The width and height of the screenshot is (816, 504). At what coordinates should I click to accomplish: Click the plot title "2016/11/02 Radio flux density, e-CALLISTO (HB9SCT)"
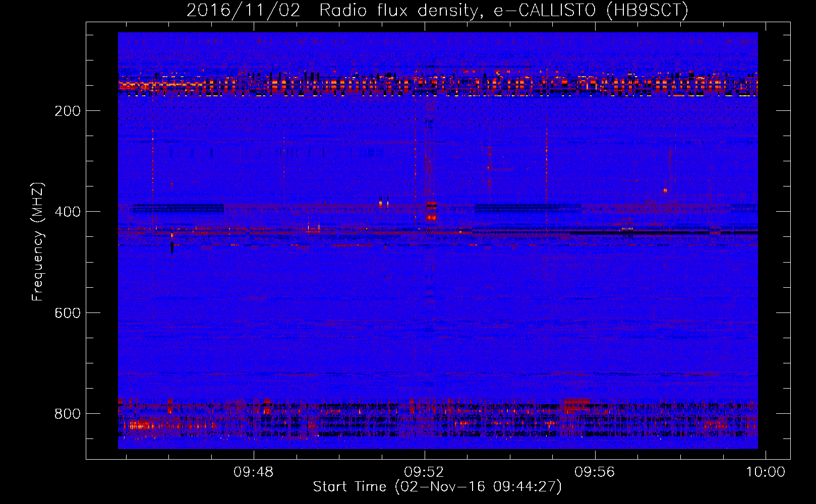point(437,10)
